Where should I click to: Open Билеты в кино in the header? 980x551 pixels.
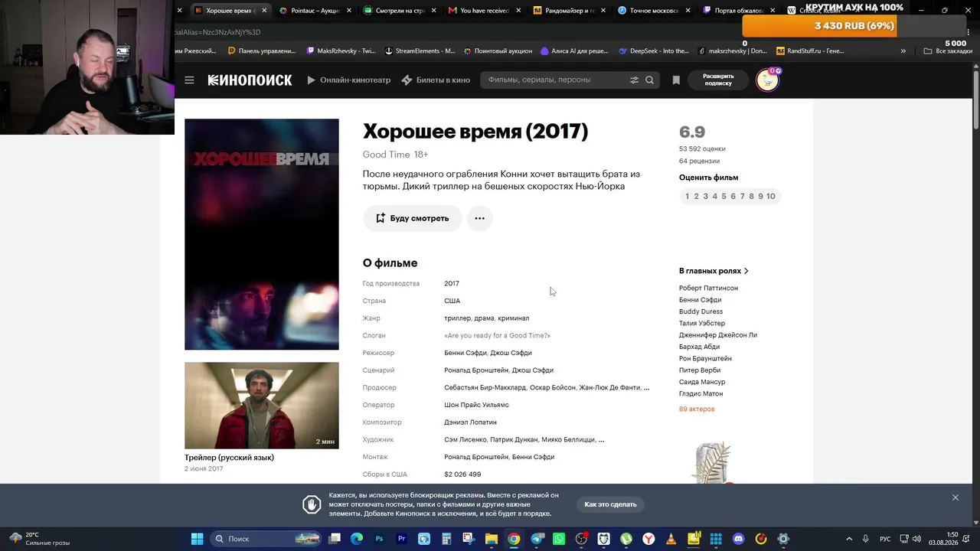(436, 80)
